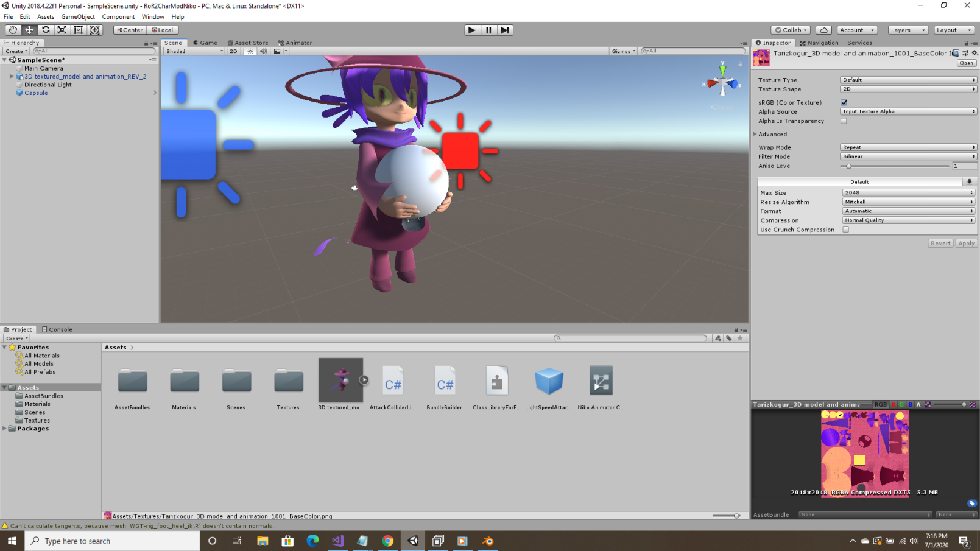Screen dimensions: 980x551
Task: Select the Rect Transform tool
Action: point(79,30)
